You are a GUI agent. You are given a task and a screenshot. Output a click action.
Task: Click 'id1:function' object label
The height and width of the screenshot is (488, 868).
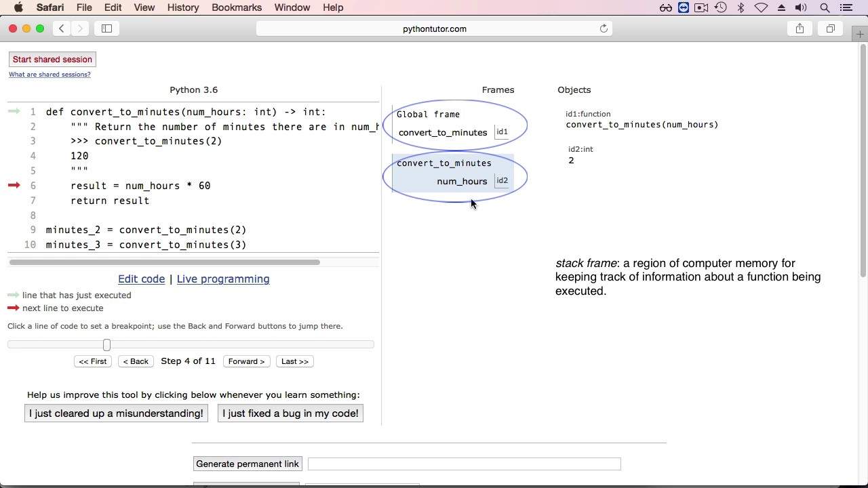pos(588,114)
